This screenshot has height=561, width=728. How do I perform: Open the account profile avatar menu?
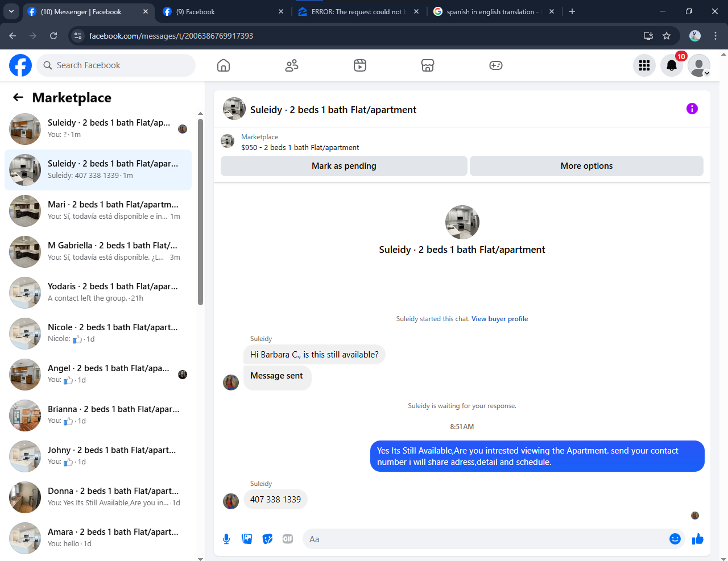pyautogui.click(x=699, y=65)
